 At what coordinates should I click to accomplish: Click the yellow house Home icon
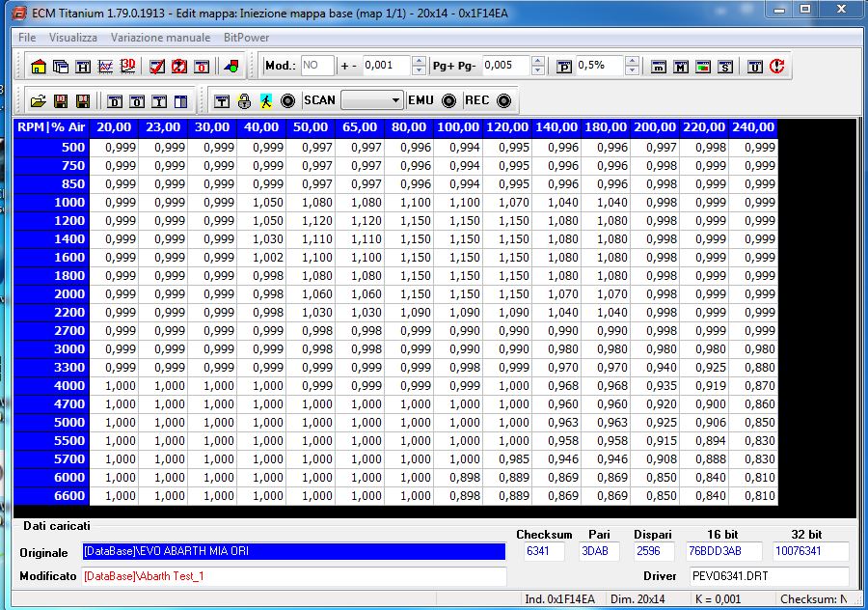click(39, 67)
